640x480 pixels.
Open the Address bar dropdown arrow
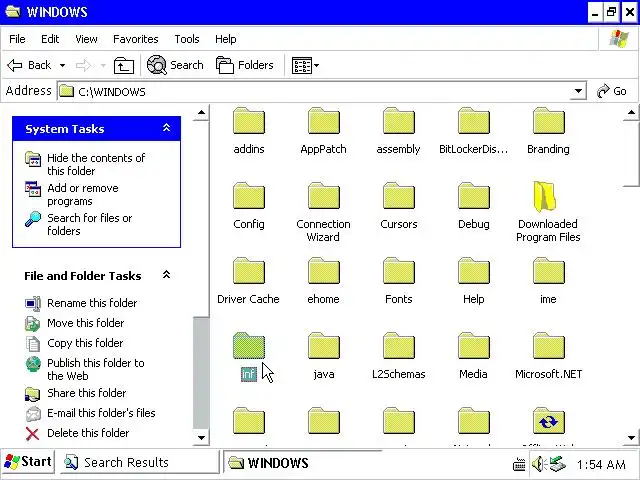tap(578, 91)
